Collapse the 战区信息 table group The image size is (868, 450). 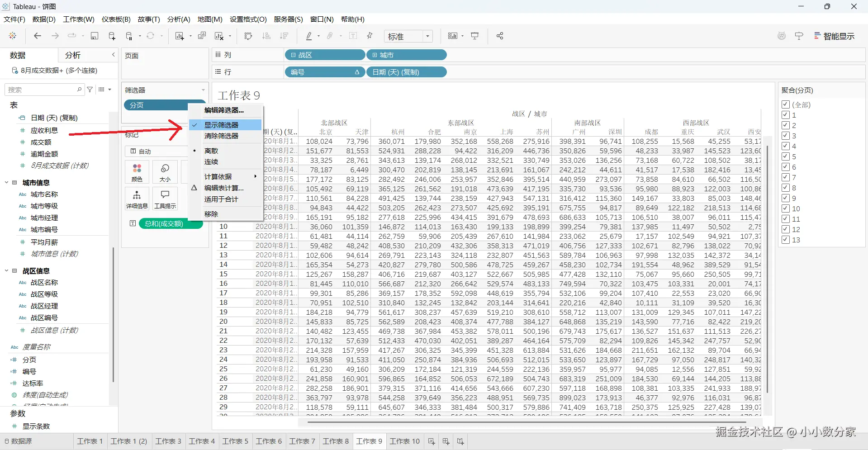[6, 271]
